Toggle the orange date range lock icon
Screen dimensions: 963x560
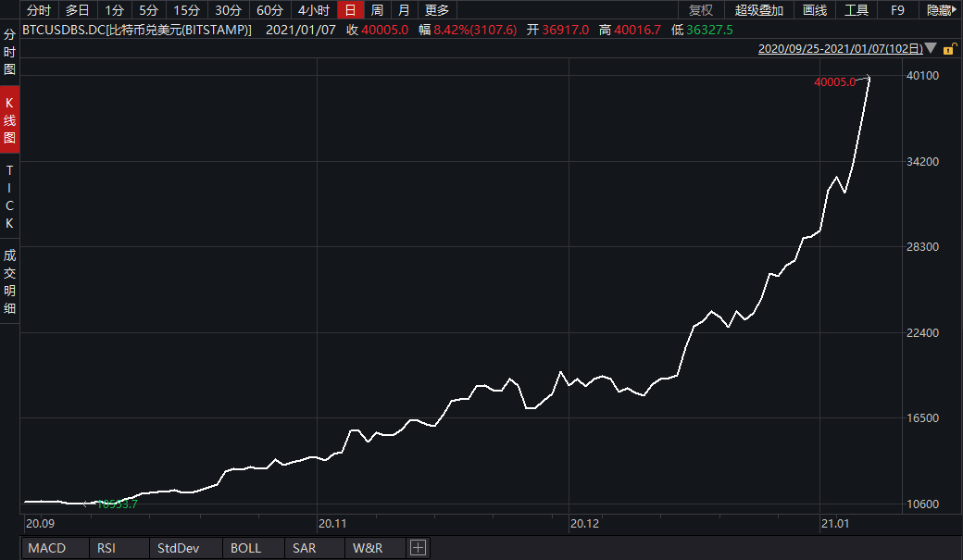949,48
